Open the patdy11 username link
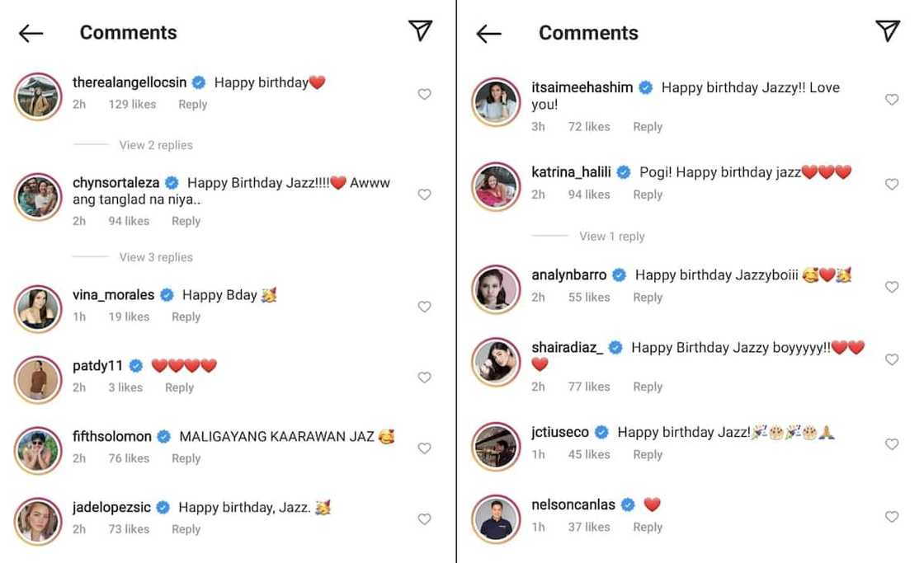 [97, 366]
